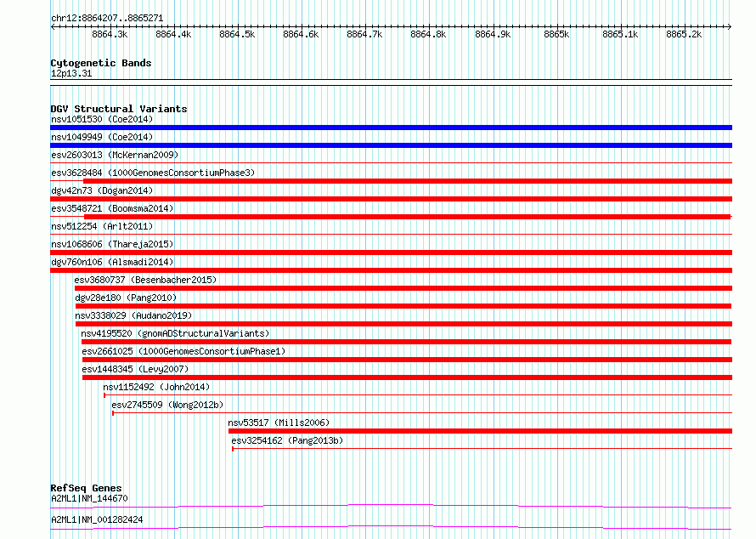The image size is (756, 539).
Task: Open variant nsv1049949 (Coe2014) label
Action: click(x=102, y=137)
